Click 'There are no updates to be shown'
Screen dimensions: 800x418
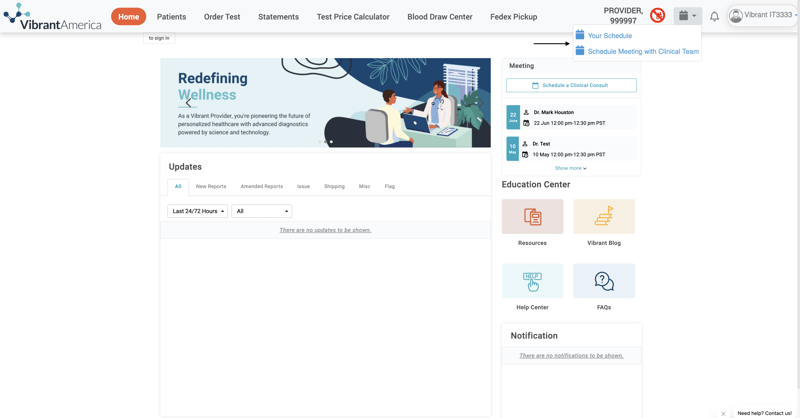click(325, 230)
